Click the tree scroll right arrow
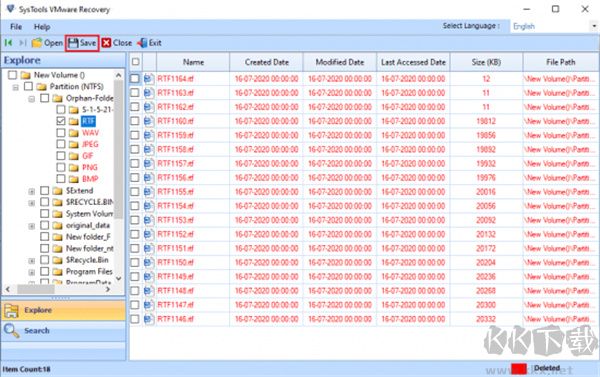This screenshot has width=600, height=377. pos(108,289)
